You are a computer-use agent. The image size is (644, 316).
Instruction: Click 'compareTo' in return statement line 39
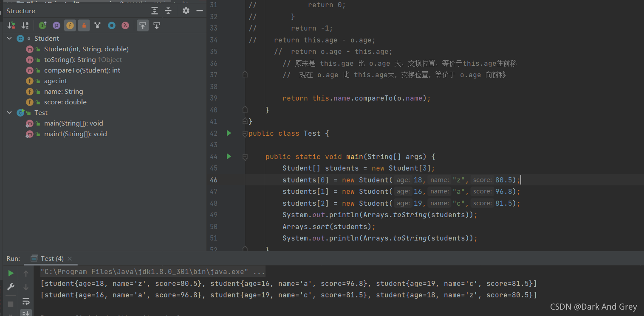(x=374, y=98)
